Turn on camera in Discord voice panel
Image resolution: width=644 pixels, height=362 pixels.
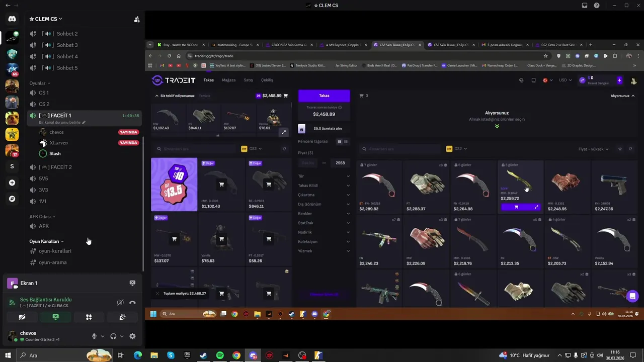click(x=22, y=317)
